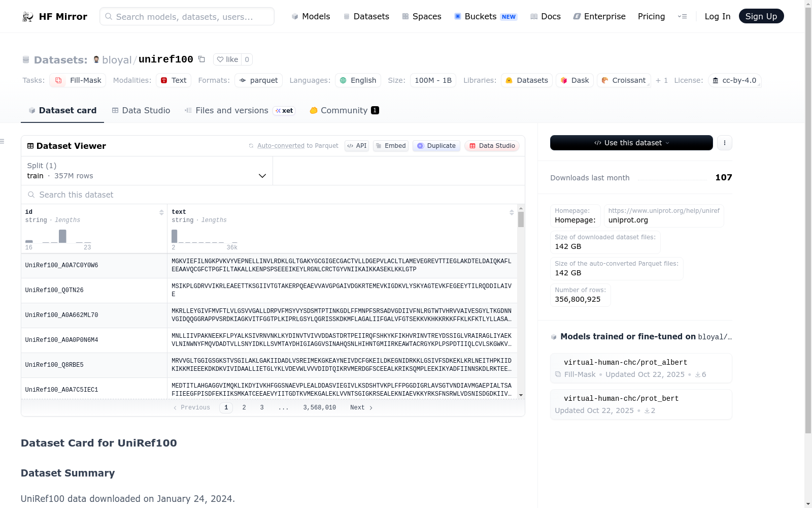Jump to last page 3,568,010
This screenshot has width=812, height=508.
coord(320,407)
